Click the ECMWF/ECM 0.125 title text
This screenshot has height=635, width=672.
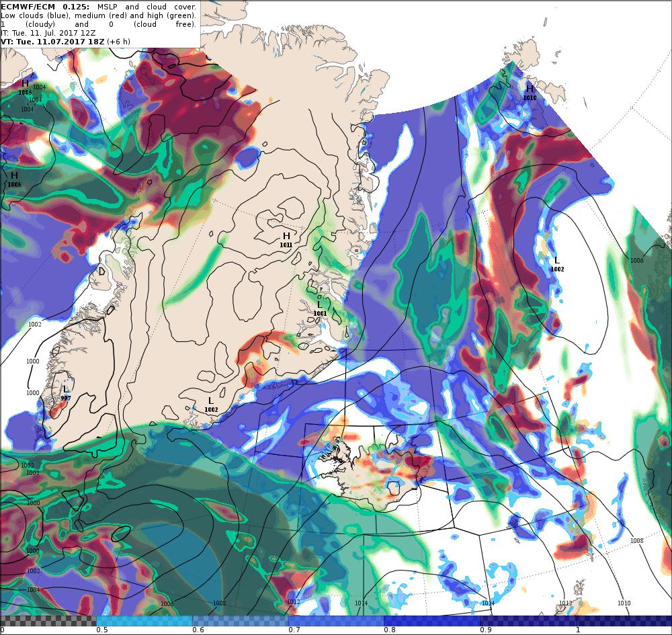coord(45,7)
